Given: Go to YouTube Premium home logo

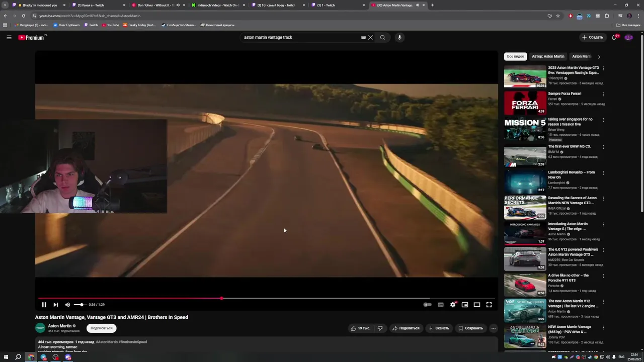Looking at the screenshot, I should (31, 37).
